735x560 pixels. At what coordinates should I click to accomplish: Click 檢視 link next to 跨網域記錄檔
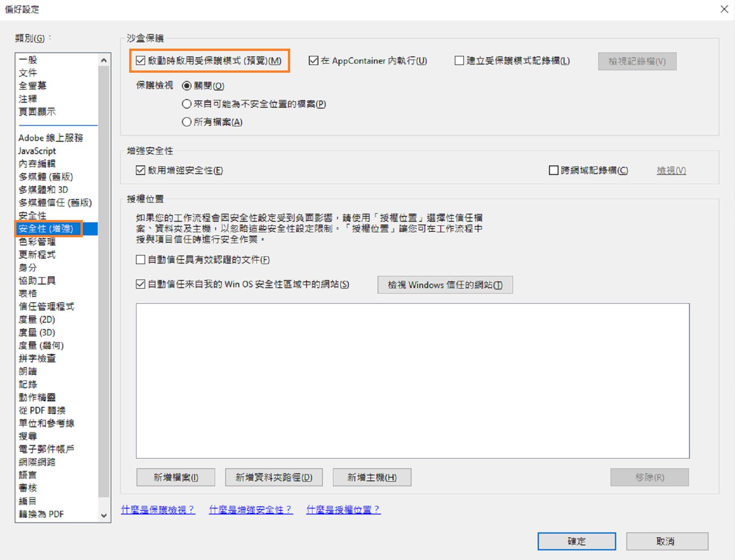tap(671, 170)
